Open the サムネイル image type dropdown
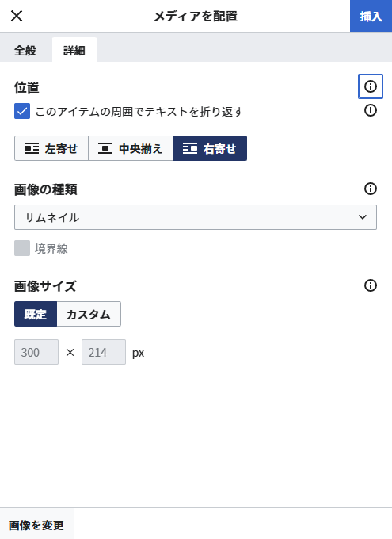 [196, 217]
